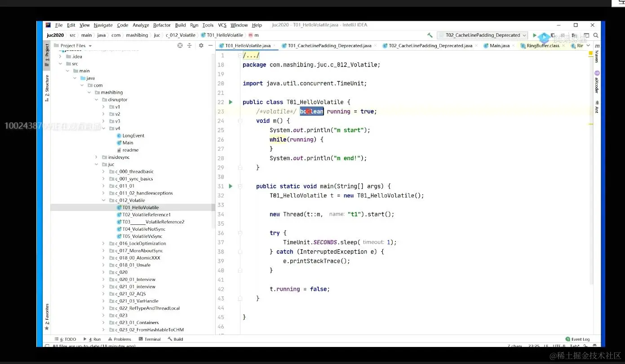Open the Build tool window at bottom
The height and width of the screenshot is (364, 625).
(175, 339)
